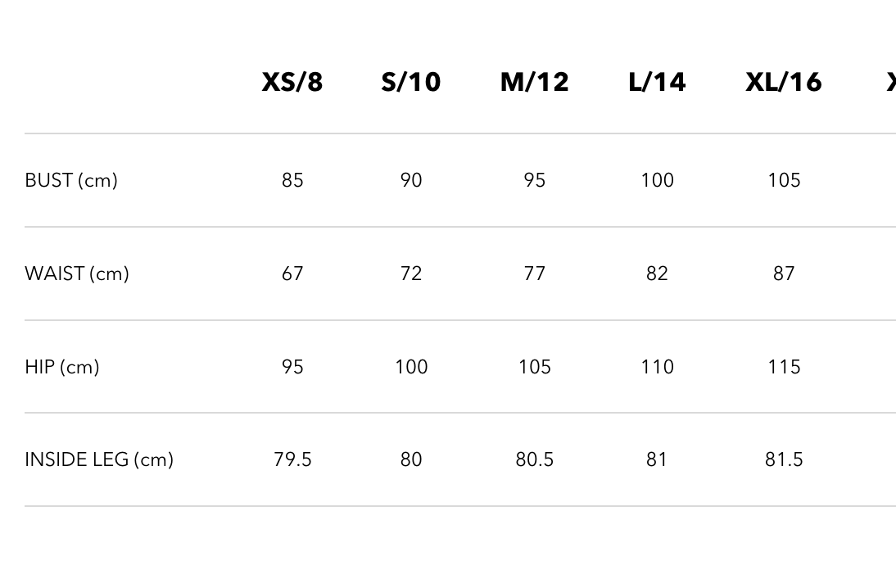
Task: Click the hip value 115 for XL/16
Action: tap(784, 367)
